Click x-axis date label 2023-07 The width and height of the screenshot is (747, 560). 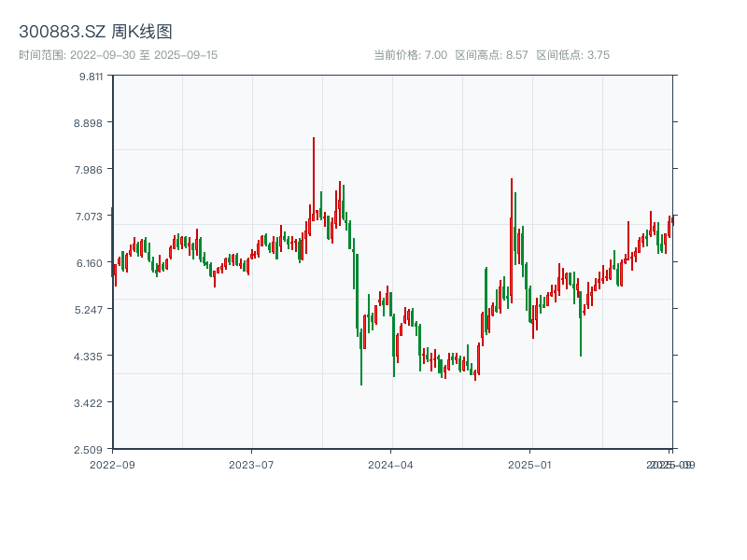[251, 465]
